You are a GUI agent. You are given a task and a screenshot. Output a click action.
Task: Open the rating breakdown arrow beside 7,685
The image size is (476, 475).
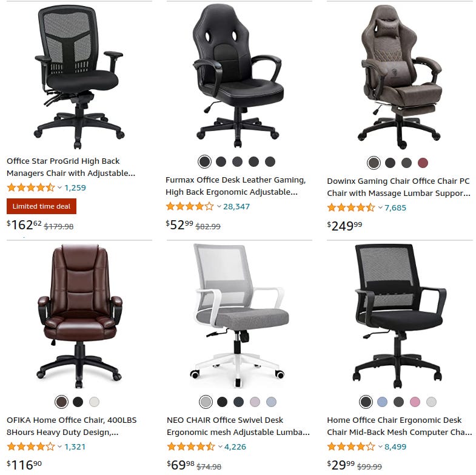tap(380, 207)
